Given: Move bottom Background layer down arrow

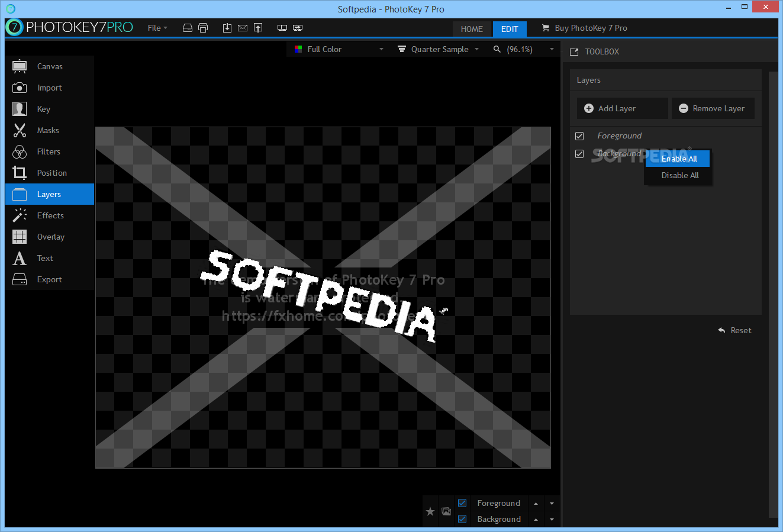Looking at the screenshot, I should click(552, 520).
